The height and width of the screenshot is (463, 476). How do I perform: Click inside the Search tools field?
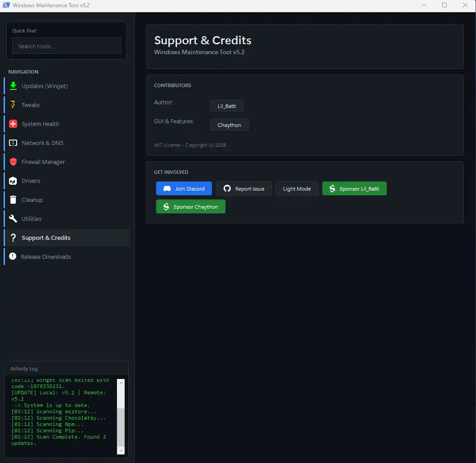[x=66, y=46]
